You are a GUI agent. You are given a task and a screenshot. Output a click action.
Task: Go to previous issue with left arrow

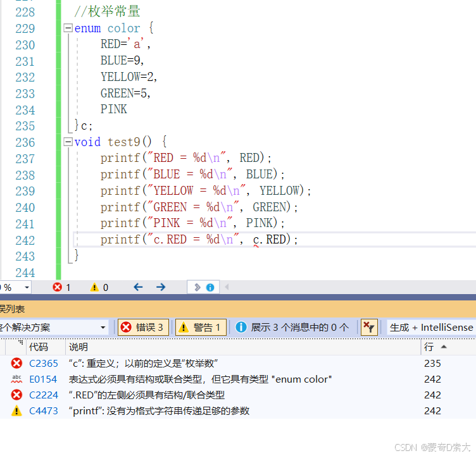click(138, 287)
